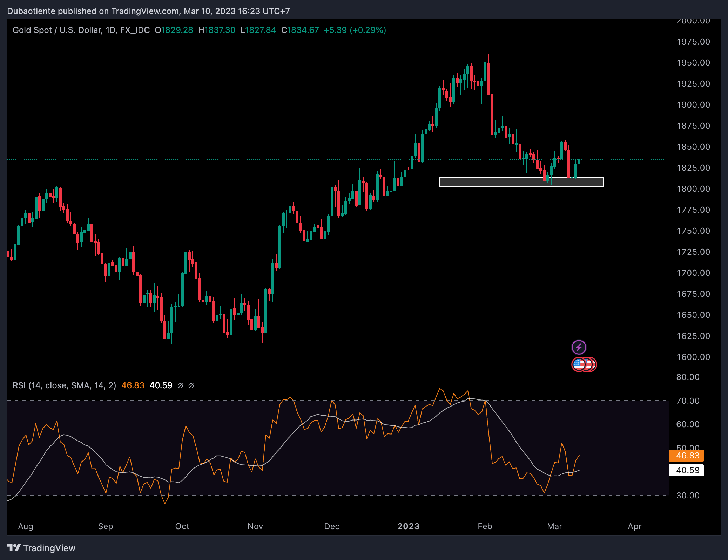The width and height of the screenshot is (728, 560).
Task: Click the 40.59 value in the RSI legend
Action: click(161, 385)
